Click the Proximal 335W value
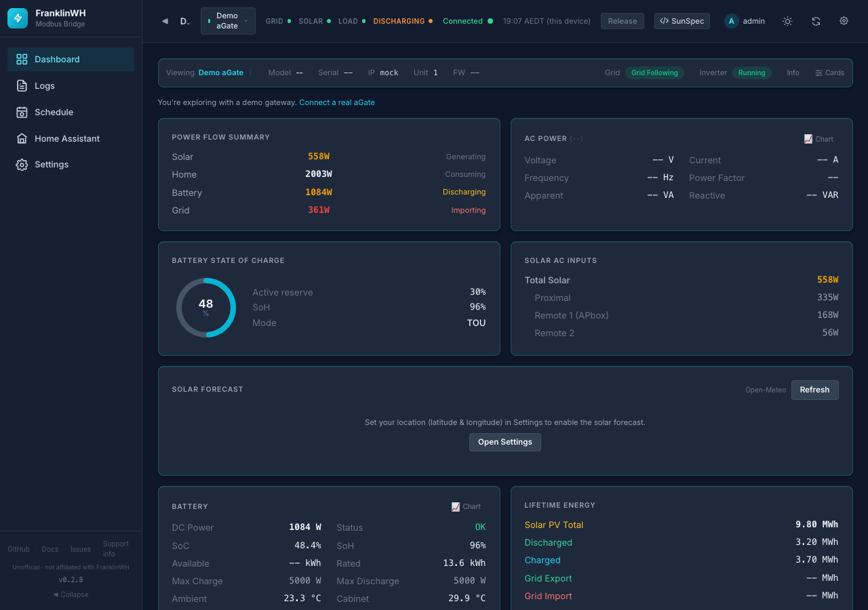 [x=828, y=298]
